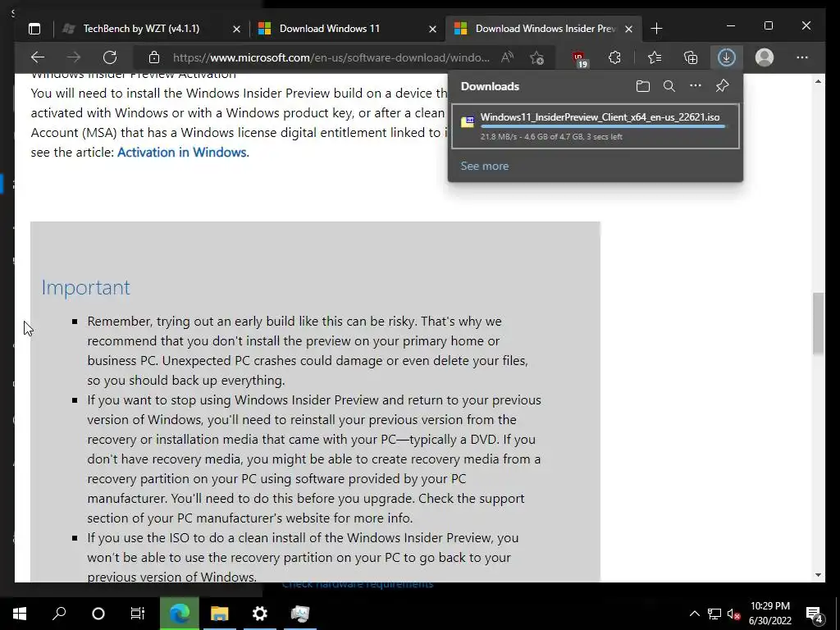Open the tab actions menu icon
The width and height of the screenshot is (840, 630).
click(x=34, y=29)
